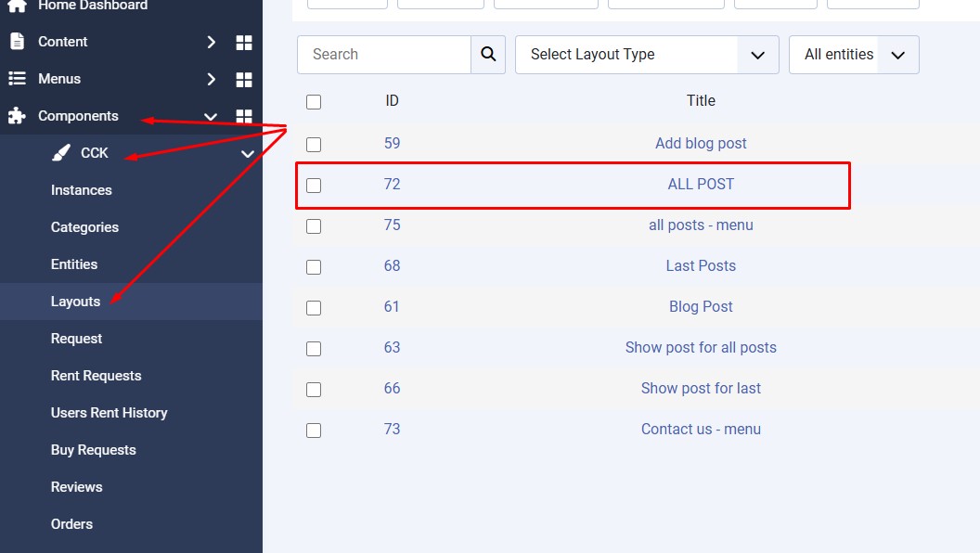
Task: Tick the checkbox for Add blog post
Action: [x=314, y=144]
